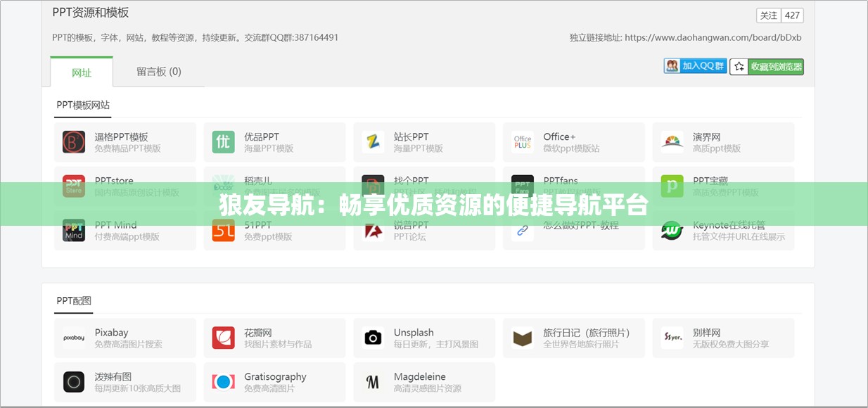Click the 别样网 logo icon
The height and width of the screenshot is (408, 868).
pyautogui.click(x=672, y=338)
